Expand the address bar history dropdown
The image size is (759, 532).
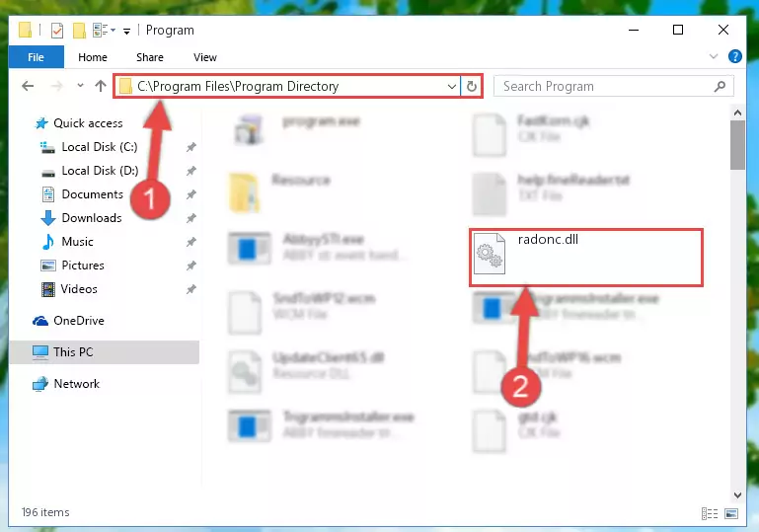click(452, 87)
